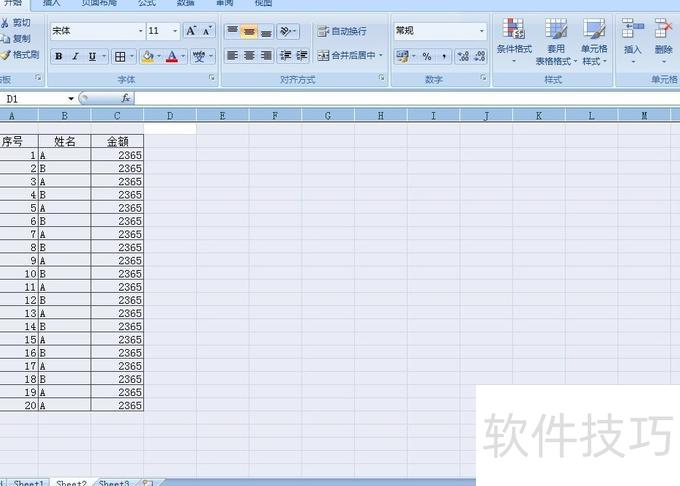Switch to Sheet1 tab
Image resolution: width=680 pixels, height=486 pixels.
28,483
